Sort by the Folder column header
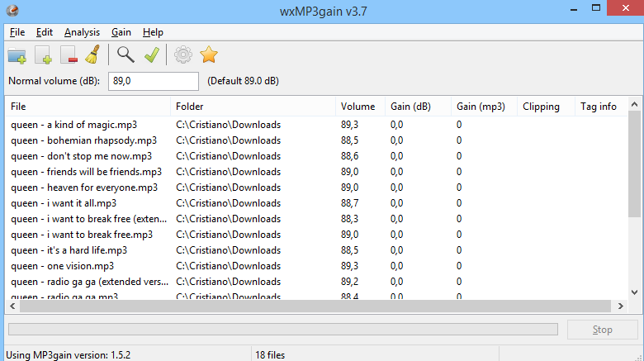Viewport: 644px width, 361px height. (x=253, y=107)
